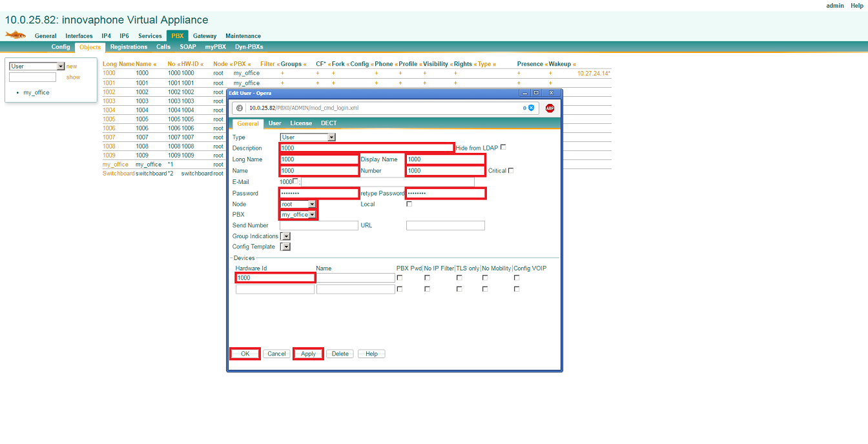Open the DECT tab
Image resolution: width=868 pixels, height=444 pixels.
pos(329,123)
